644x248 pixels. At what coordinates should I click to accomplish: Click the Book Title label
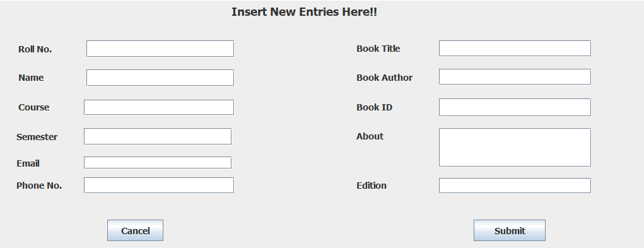point(378,49)
